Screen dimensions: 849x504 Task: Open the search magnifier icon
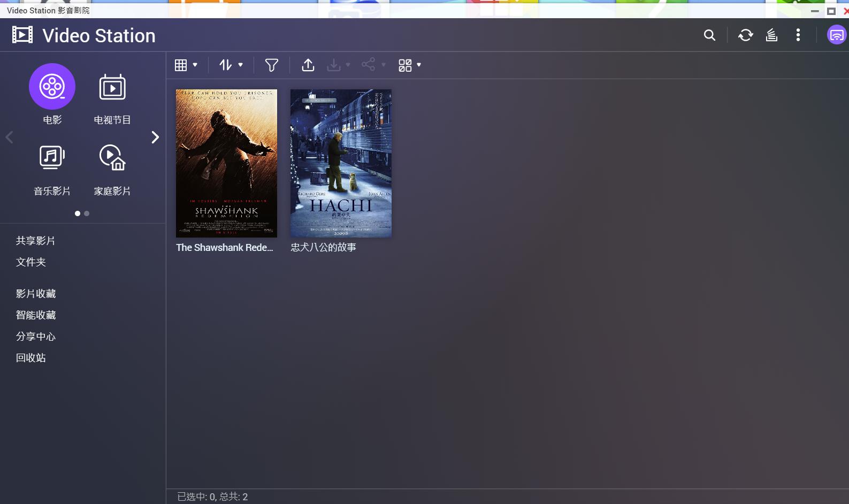pos(709,35)
